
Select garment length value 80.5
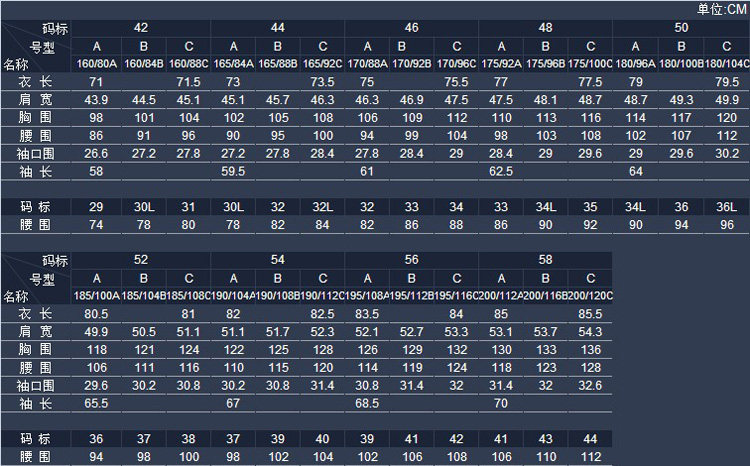(x=96, y=314)
